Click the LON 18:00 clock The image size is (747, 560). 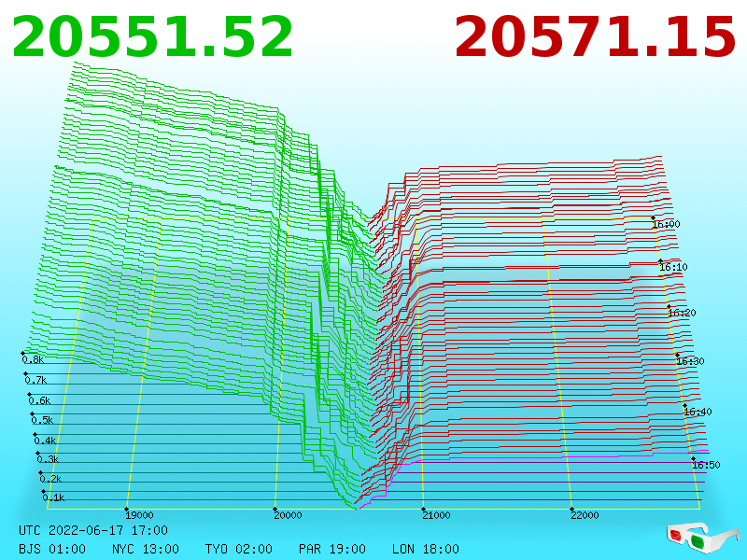click(x=426, y=549)
